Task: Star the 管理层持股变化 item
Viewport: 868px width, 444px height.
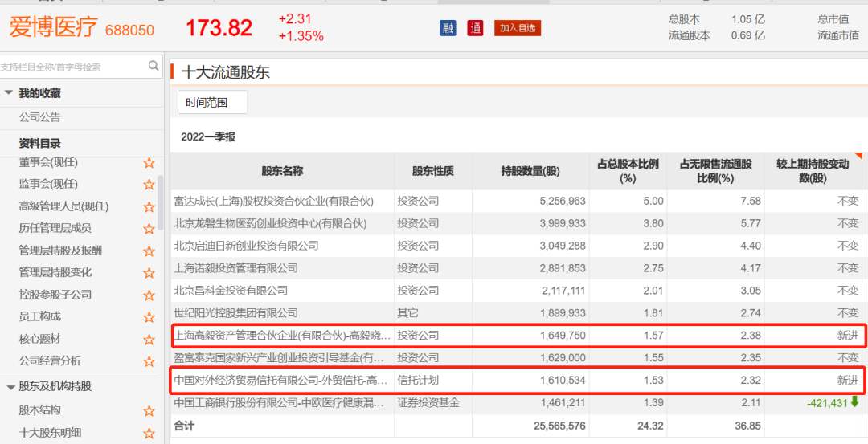Action: pyautogui.click(x=149, y=273)
